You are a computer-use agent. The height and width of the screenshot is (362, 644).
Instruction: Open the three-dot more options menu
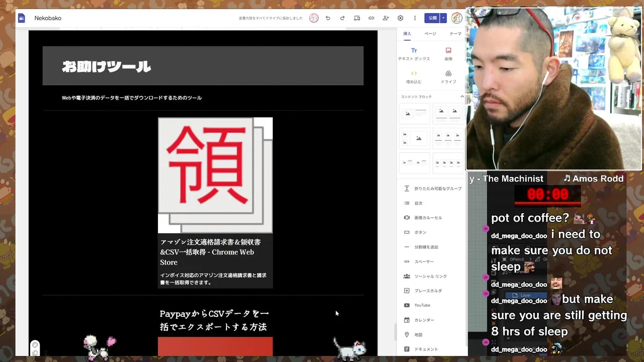[415, 18]
